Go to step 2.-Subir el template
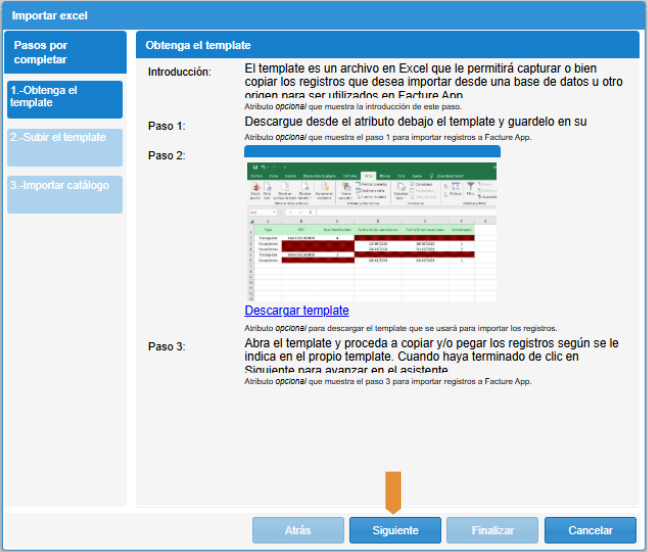648x552 pixels. tap(65, 147)
